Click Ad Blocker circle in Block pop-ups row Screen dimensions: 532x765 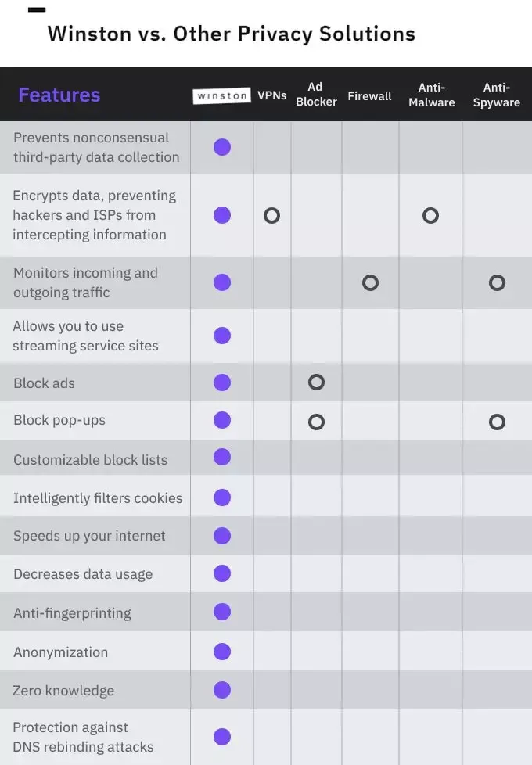pos(316,422)
